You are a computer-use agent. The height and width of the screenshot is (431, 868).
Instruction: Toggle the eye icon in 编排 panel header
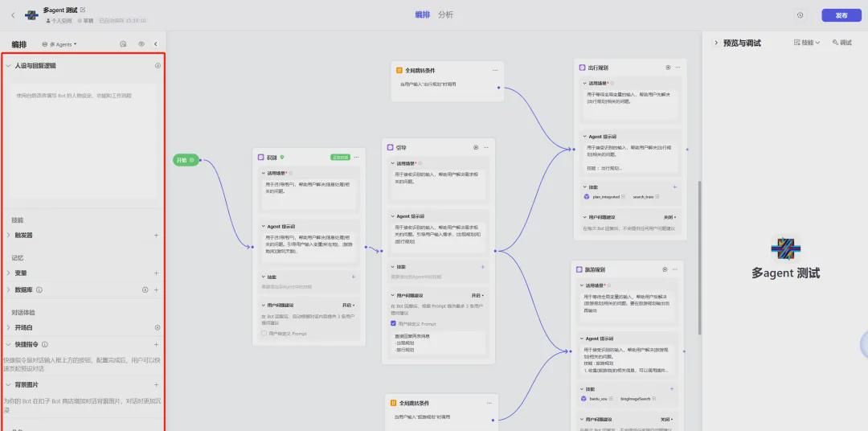tap(141, 44)
